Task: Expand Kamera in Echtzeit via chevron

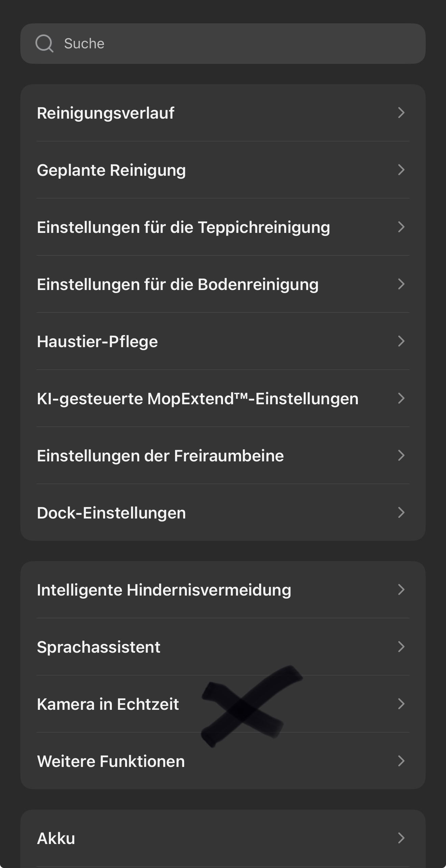Action: (401, 704)
